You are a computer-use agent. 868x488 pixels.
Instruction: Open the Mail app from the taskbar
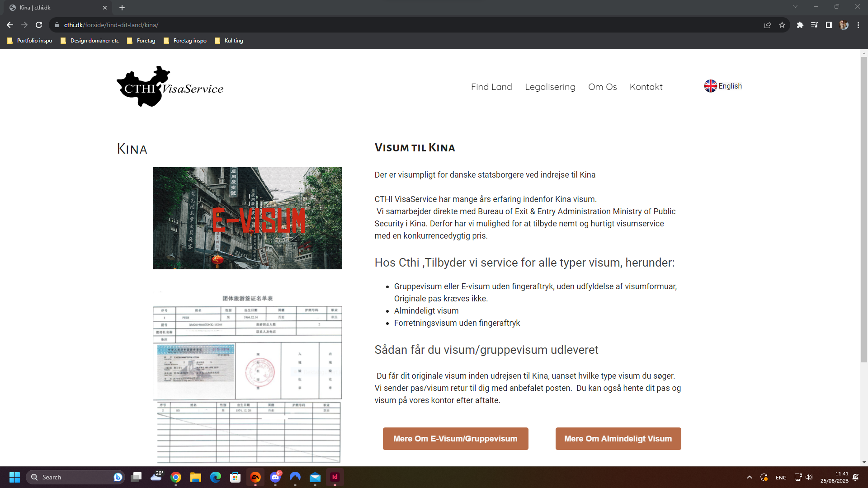point(315,477)
